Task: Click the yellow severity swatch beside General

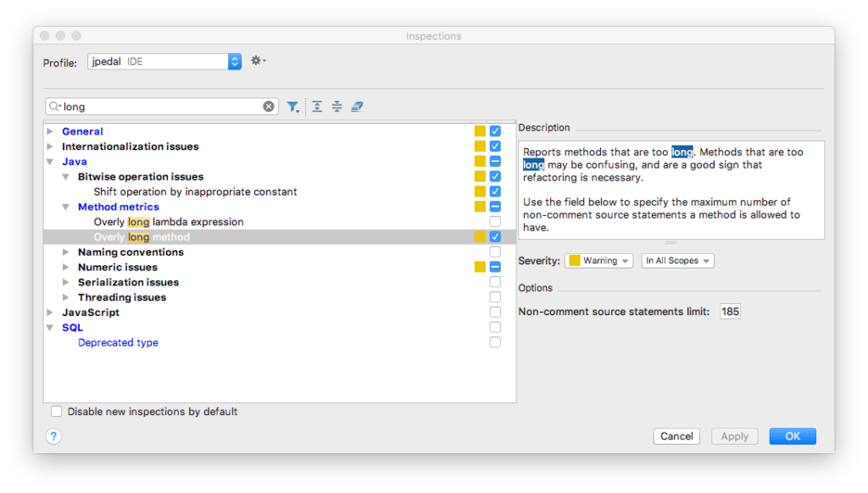Action: 480,131
